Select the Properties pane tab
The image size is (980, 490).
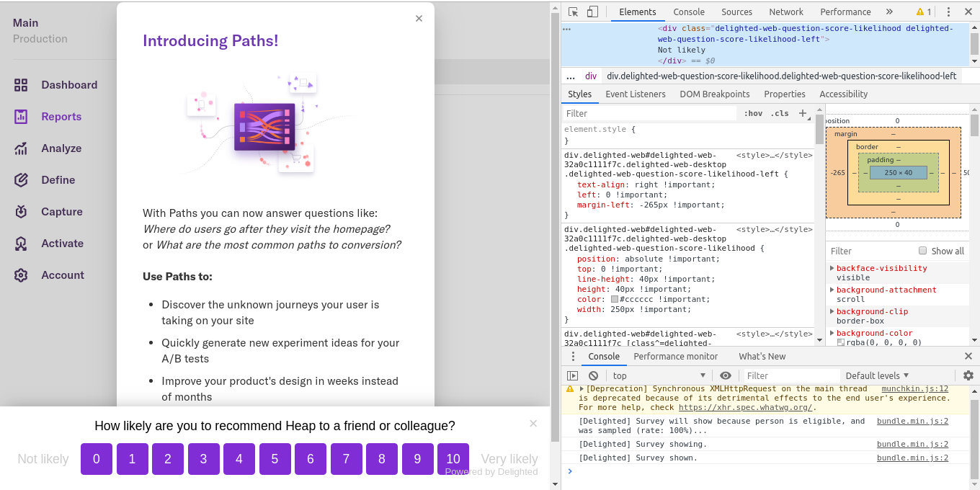[785, 94]
